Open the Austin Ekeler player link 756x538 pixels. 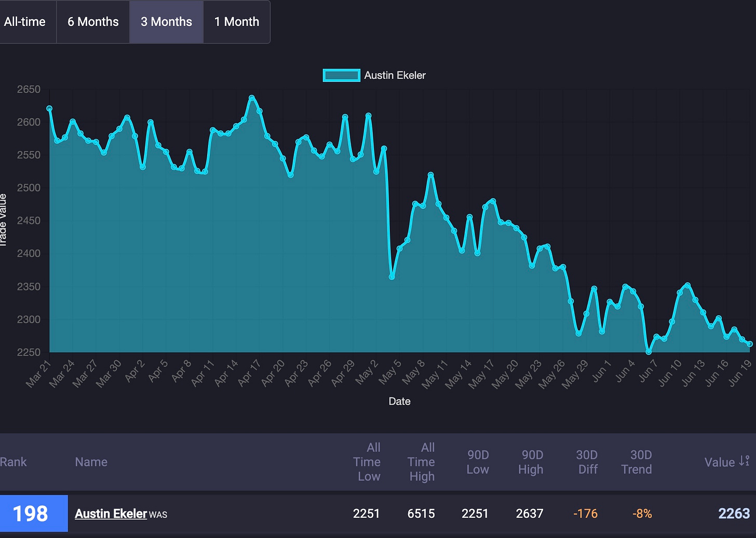[x=111, y=514]
